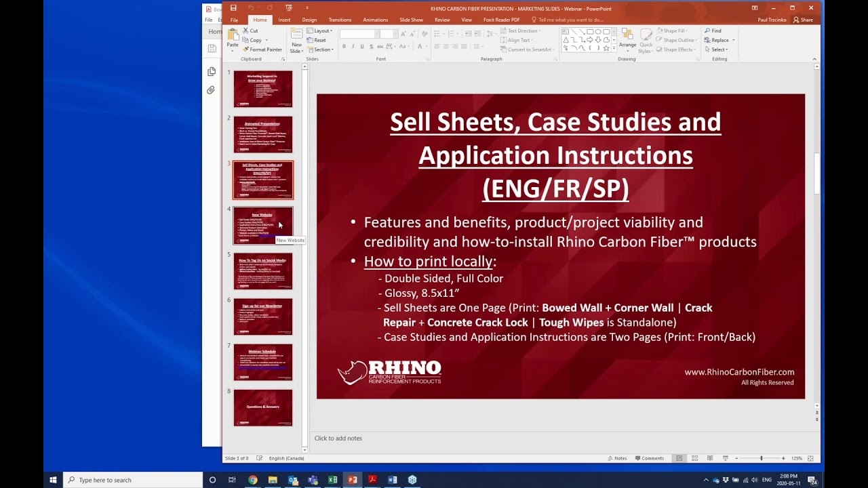
Task: Open the font name combo box
Action: click(x=359, y=34)
